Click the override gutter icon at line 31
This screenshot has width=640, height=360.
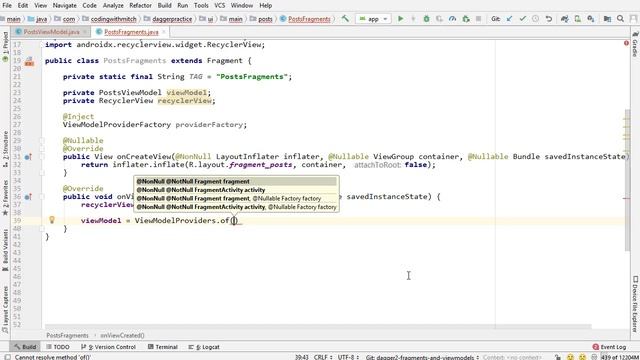click(28, 157)
